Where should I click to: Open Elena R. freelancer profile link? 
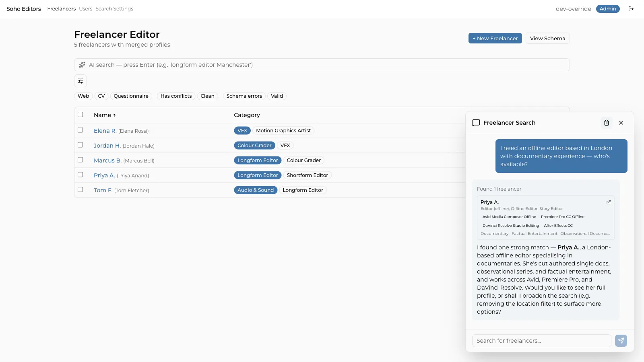click(105, 131)
